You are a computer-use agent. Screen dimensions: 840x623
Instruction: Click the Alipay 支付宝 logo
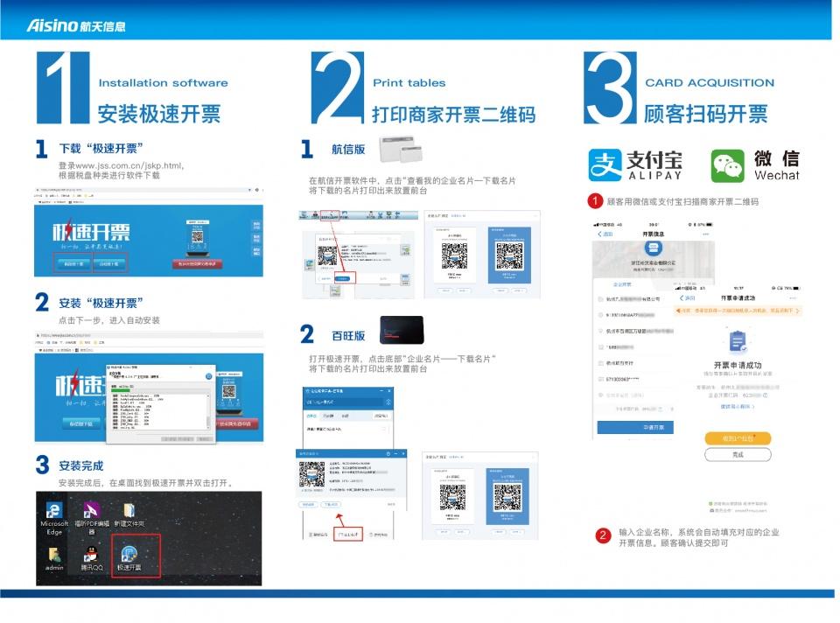635,165
